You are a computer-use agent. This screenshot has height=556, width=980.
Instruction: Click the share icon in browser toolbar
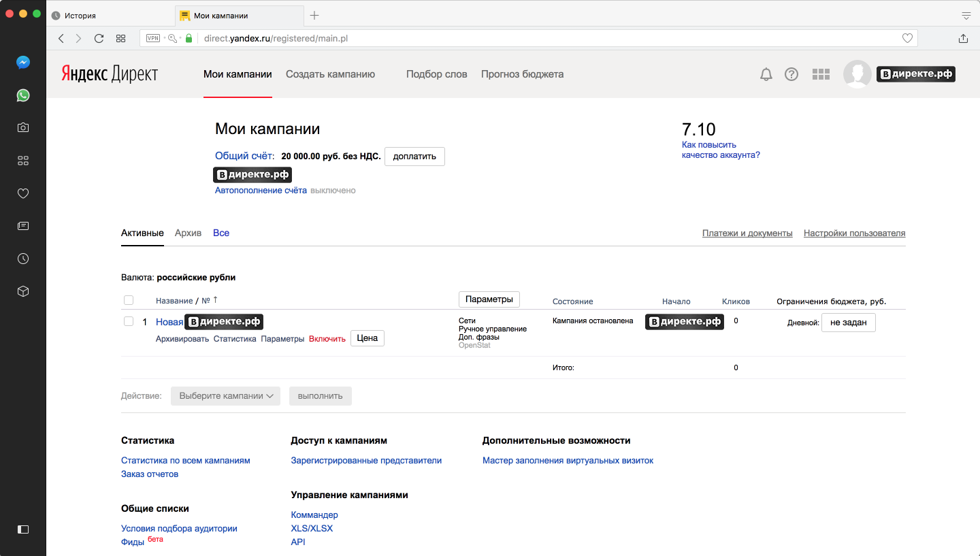coord(963,39)
